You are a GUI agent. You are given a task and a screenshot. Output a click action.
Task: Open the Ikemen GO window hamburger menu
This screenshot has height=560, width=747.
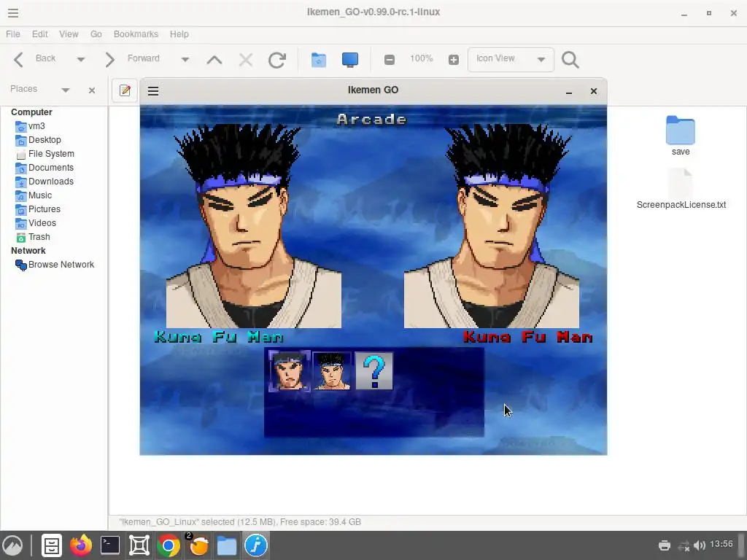(153, 91)
